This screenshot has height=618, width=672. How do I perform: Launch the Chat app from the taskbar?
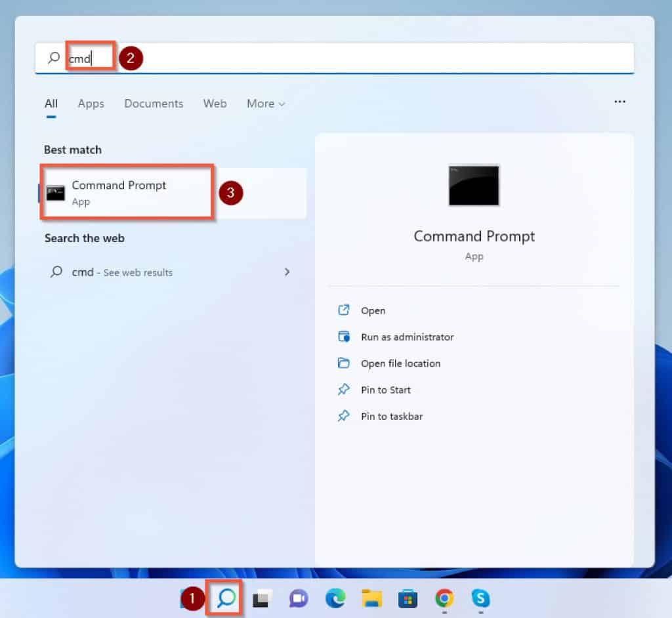(x=299, y=598)
